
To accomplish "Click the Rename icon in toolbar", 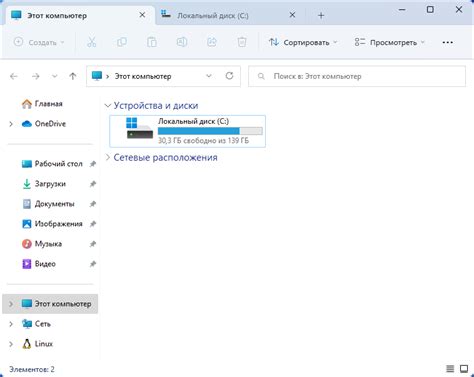I will (x=182, y=42).
